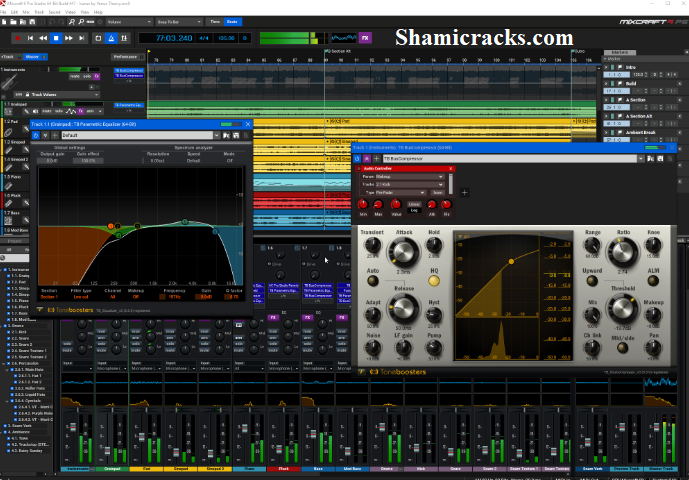The height and width of the screenshot is (480, 689).
Task: Toggle the compressor Upward button
Action: tap(592, 281)
